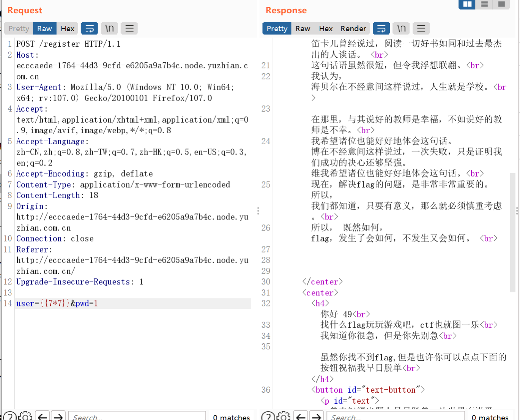Click the Pretty button in the Response panel

(x=277, y=28)
